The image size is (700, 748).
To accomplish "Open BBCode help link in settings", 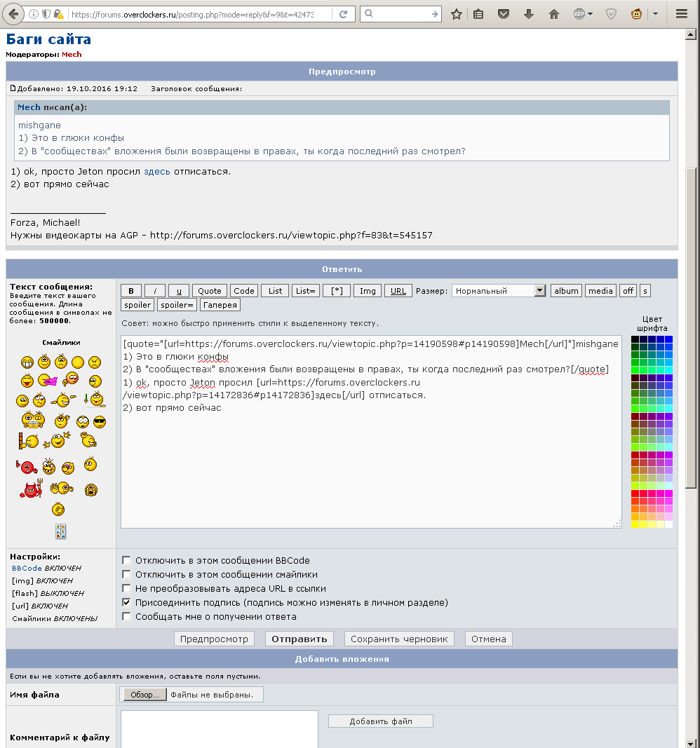I will (x=27, y=568).
